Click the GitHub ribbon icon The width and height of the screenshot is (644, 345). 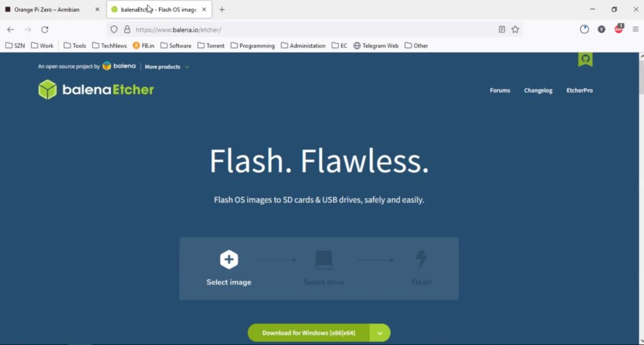586,60
